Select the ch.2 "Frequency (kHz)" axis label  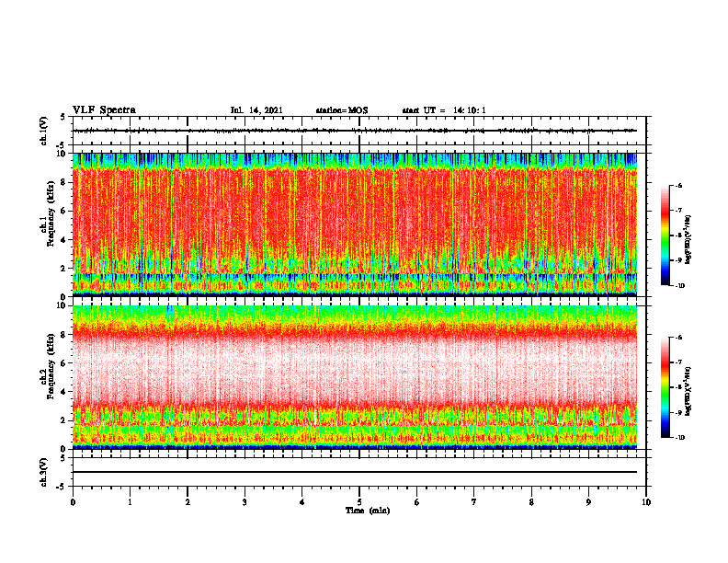coord(51,366)
